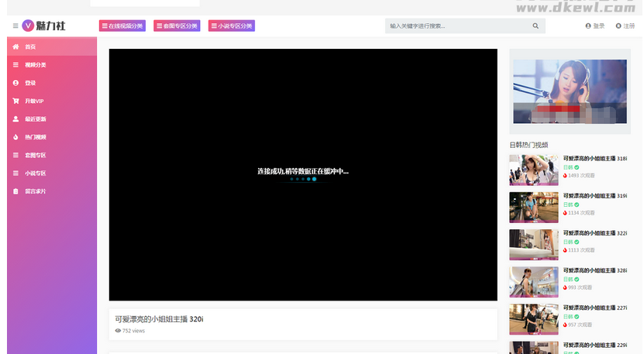This screenshot has width=644, height=354.
Task: Click 日韩 category tag under video 328i
Action: [568, 280]
